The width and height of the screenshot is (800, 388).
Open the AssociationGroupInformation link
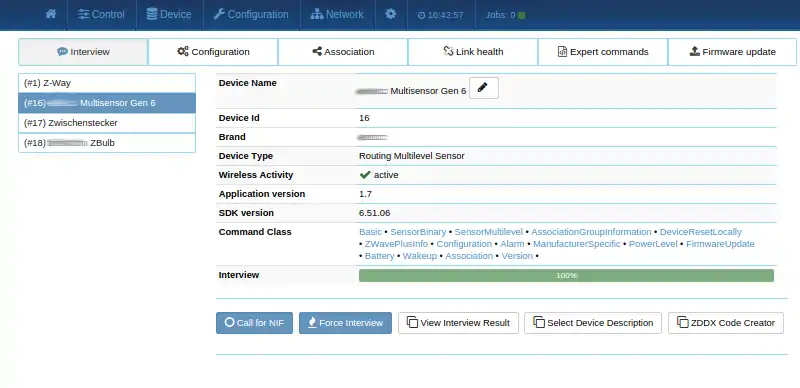pyautogui.click(x=591, y=232)
